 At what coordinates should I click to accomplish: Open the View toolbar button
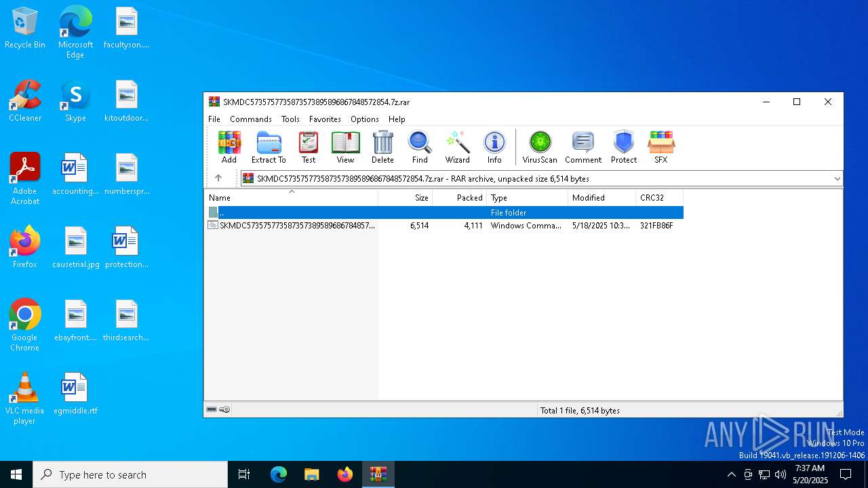coord(345,147)
